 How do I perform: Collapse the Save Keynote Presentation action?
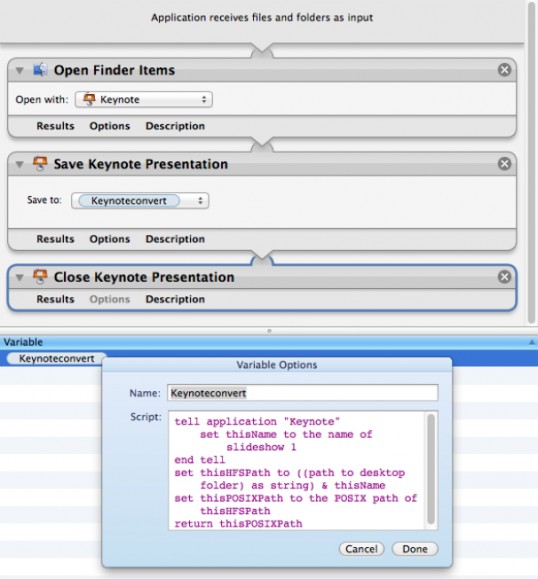(x=20, y=164)
